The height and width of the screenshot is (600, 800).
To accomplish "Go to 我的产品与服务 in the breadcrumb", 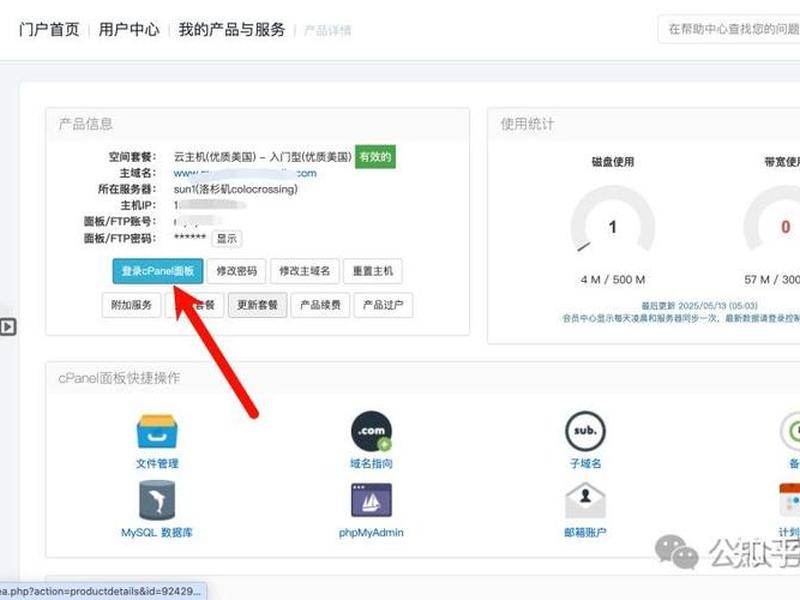I will point(232,30).
